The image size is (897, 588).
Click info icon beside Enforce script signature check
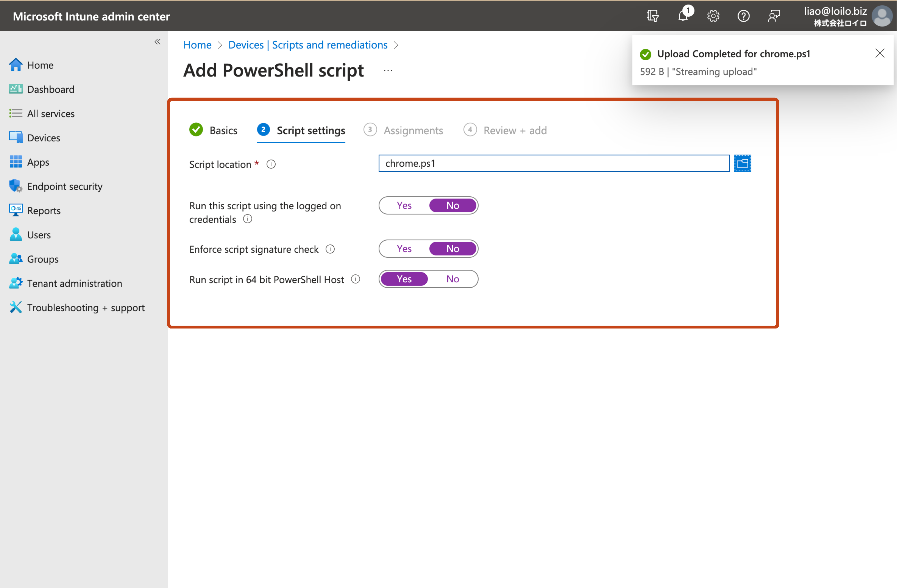tap(330, 249)
